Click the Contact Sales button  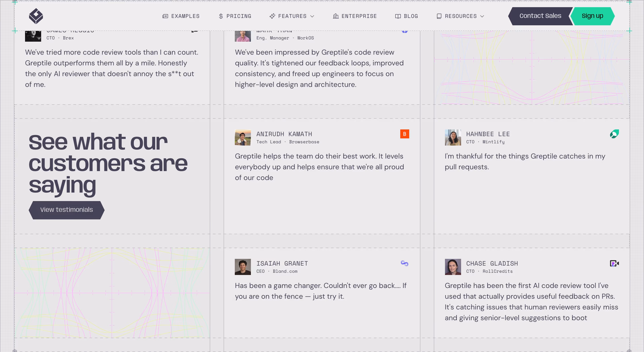point(540,16)
